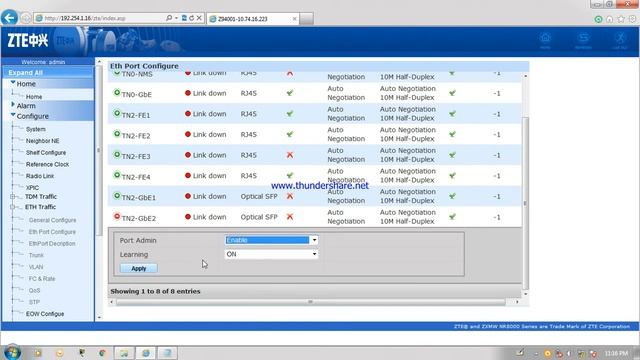Image resolution: width=640 pixels, height=360 pixels.
Task: Open General Configure under ETH Traffic
Action: [52, 220]
